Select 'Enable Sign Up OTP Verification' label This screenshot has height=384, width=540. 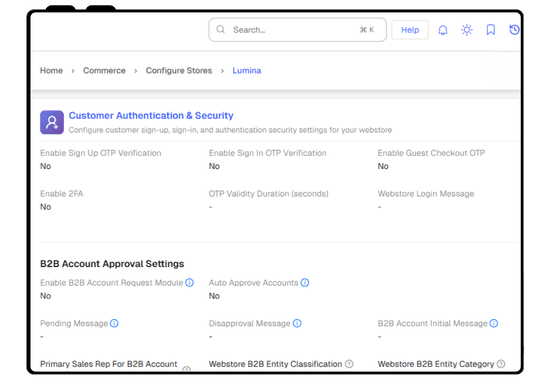point(101,153)
